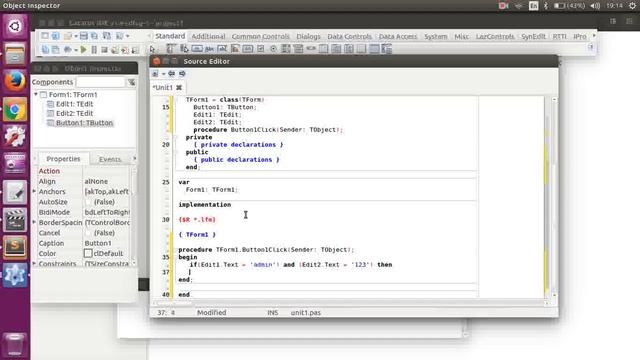640x360 pixels.
Task: Open the Events tab in Object Inspector
Action: [110, 159]
